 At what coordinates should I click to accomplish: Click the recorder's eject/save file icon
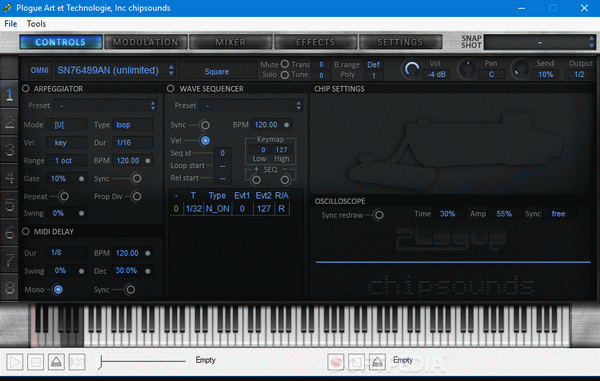point(377,362)
